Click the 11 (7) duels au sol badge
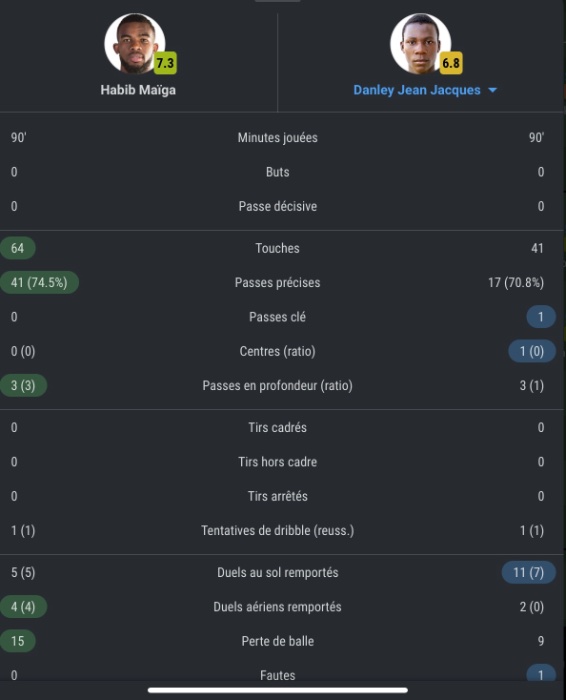Screen dimensions: 566x700 click(529, 572)
